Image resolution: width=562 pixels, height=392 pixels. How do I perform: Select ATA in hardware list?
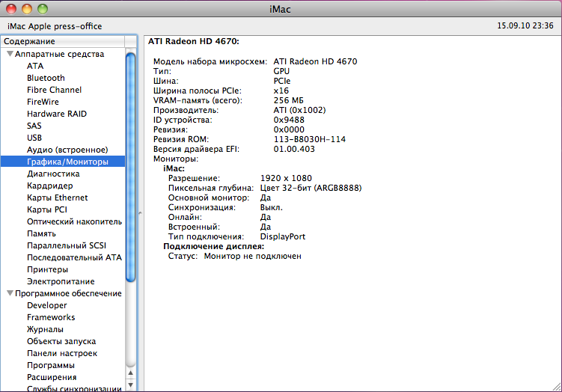click(x=35, y=66)
